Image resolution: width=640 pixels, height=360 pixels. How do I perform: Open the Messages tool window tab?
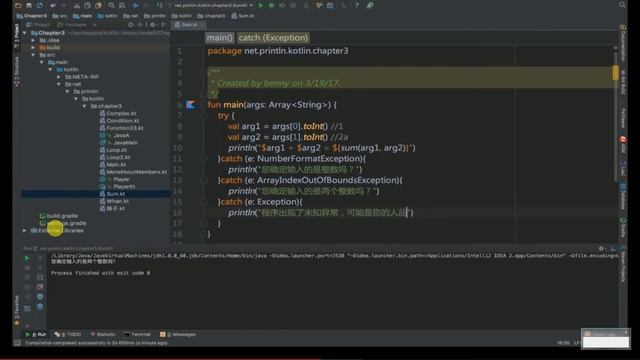pyautogui.click(x=178, y=334)
